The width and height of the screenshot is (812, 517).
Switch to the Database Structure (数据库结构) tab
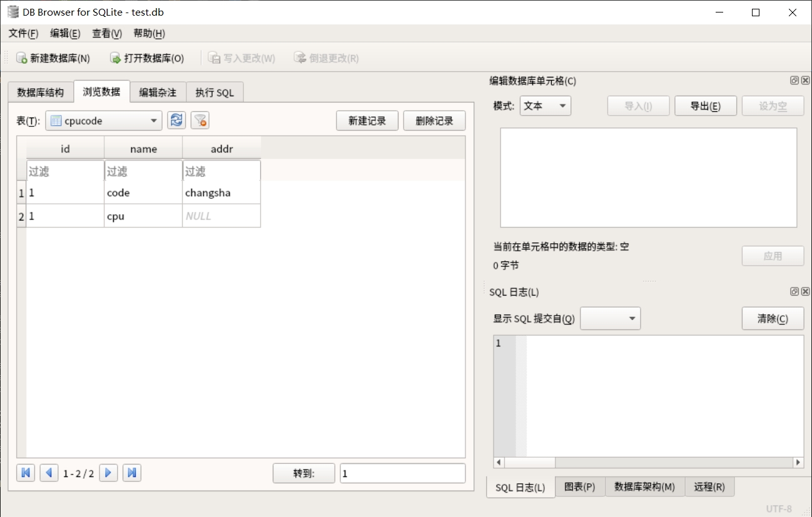[x=41, y=93]
